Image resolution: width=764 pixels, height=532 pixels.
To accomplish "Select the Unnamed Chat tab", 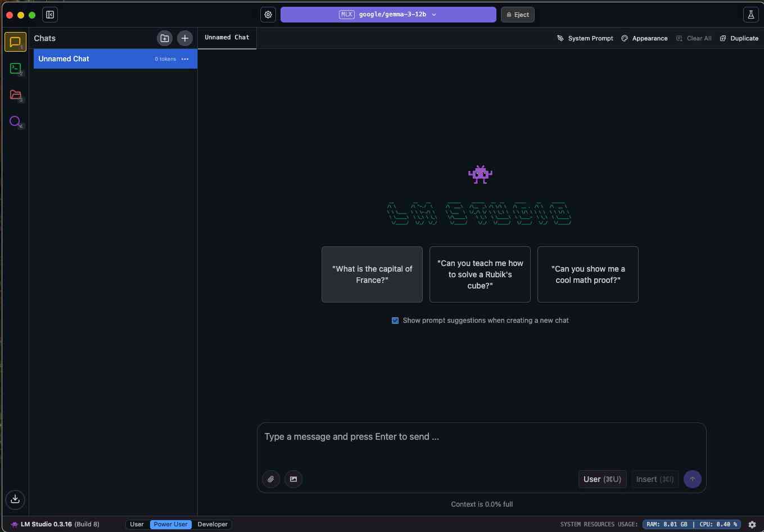I will [x=227, y=38].
